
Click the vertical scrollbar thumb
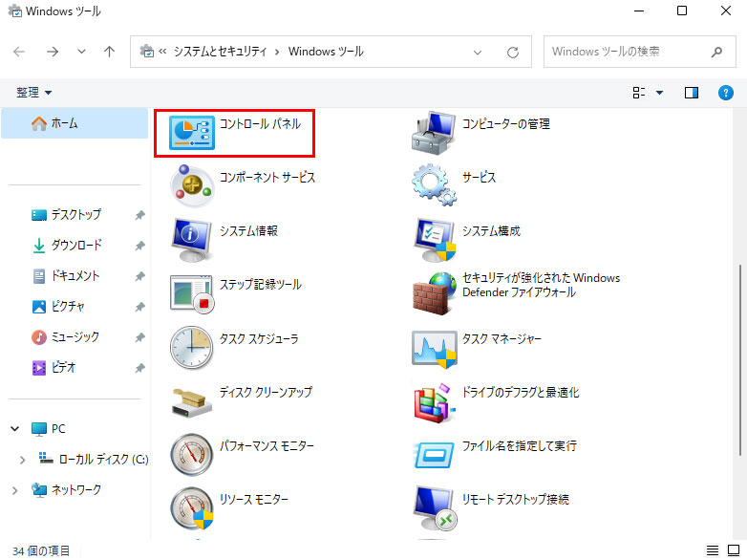click(x=739, y=360)
